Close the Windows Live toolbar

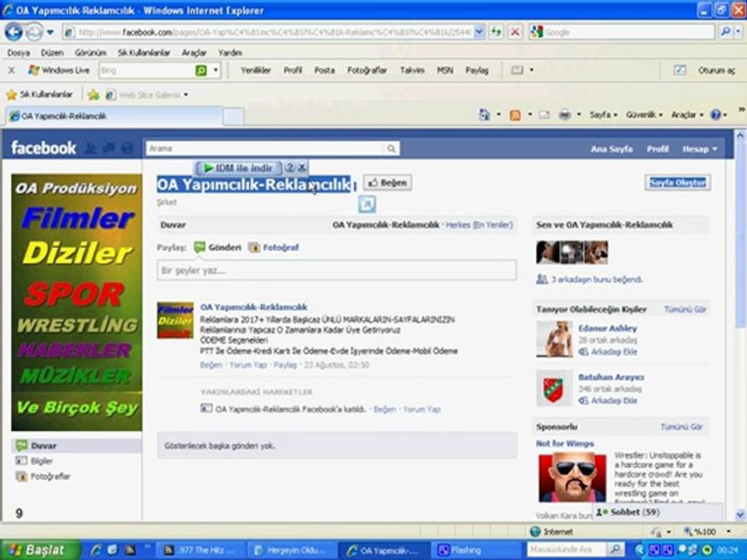pyautogui.click(x=12, y=71)
